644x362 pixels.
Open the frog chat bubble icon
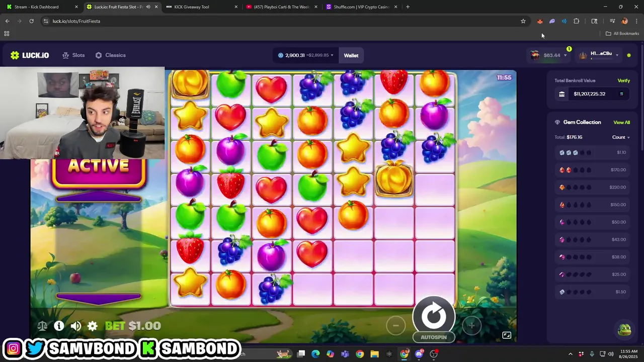point(624,330)
